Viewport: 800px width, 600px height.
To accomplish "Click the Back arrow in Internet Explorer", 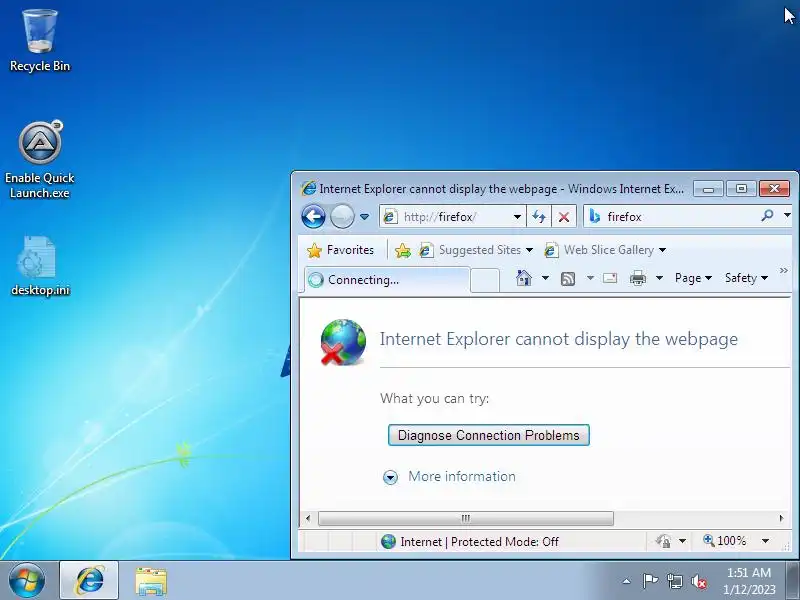I will [x=313, y=217].
